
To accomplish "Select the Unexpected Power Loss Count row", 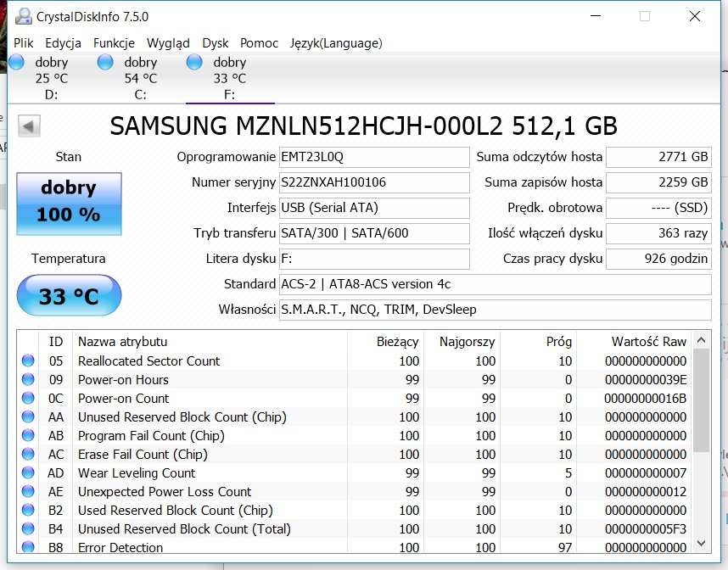I will click(x=165, y=492).
